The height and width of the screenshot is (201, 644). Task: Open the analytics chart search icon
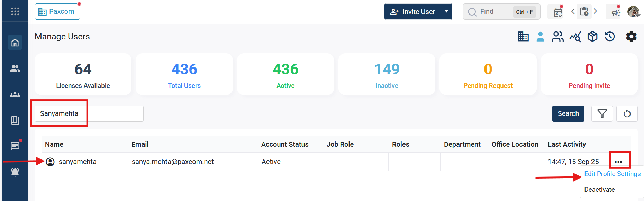575,36
